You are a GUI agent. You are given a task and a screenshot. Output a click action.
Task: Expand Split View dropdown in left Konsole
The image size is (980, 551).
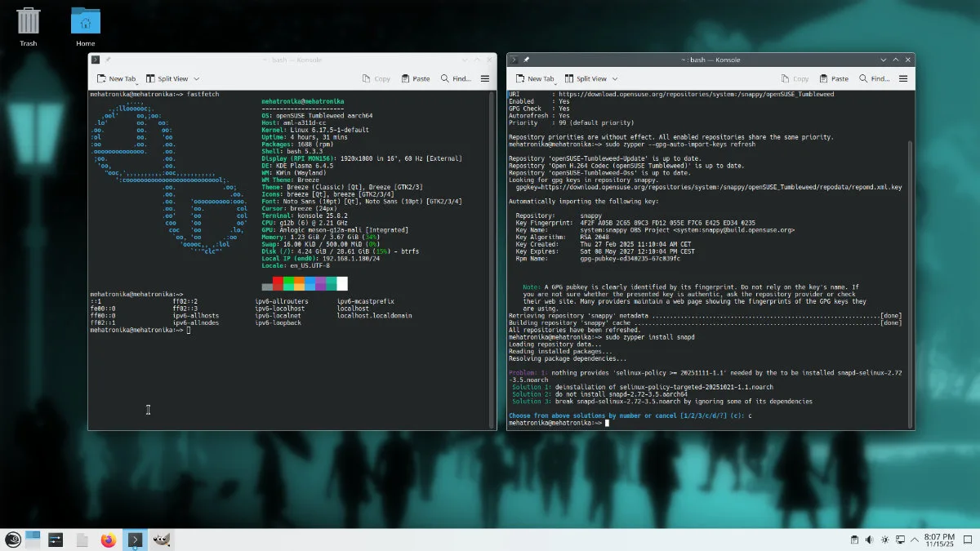196,78
